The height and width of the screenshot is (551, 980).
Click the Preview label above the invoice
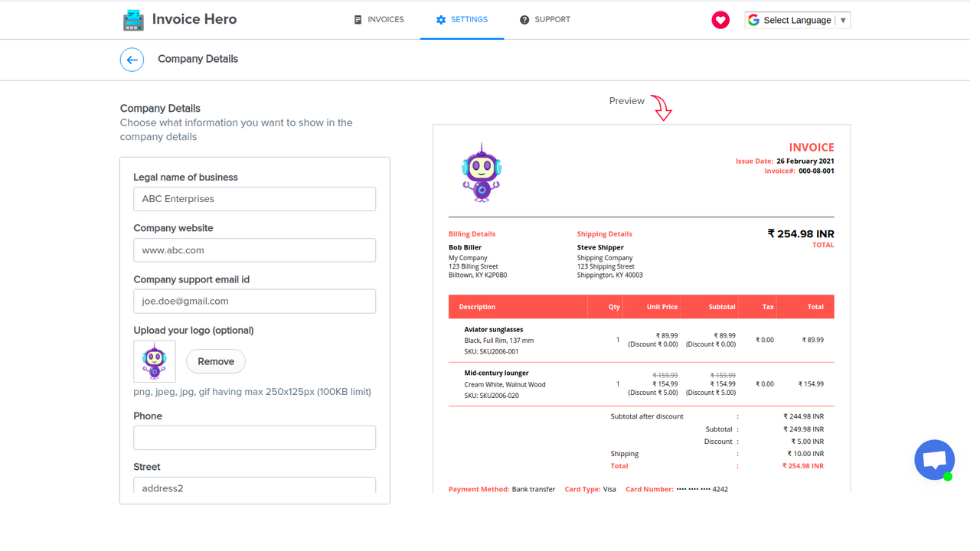point(626,100)
